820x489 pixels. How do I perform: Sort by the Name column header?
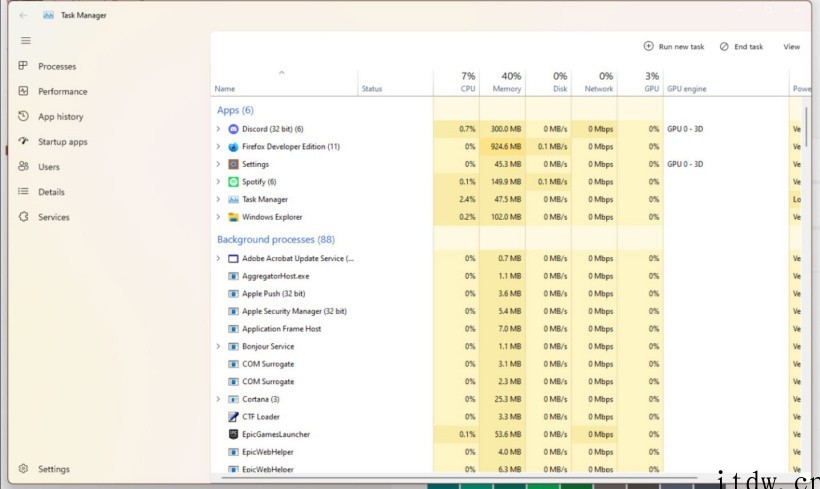284,82
